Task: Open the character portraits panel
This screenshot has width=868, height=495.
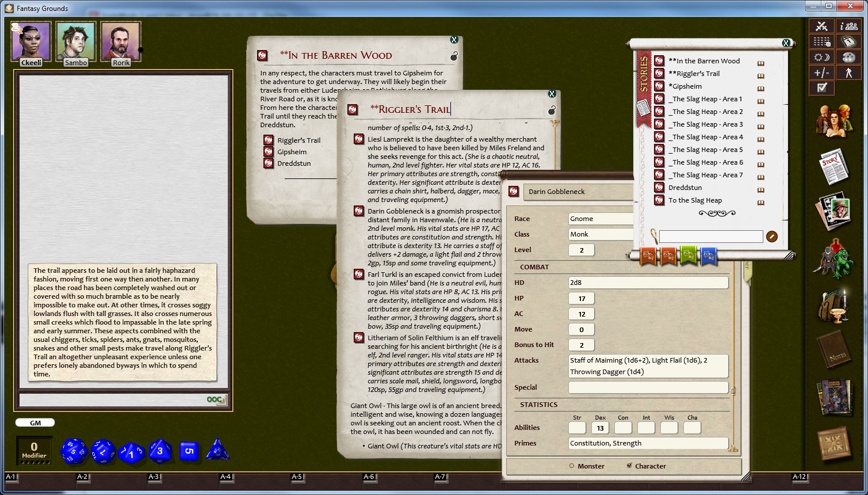Action: pyautogui.click(x=834, y=121)
